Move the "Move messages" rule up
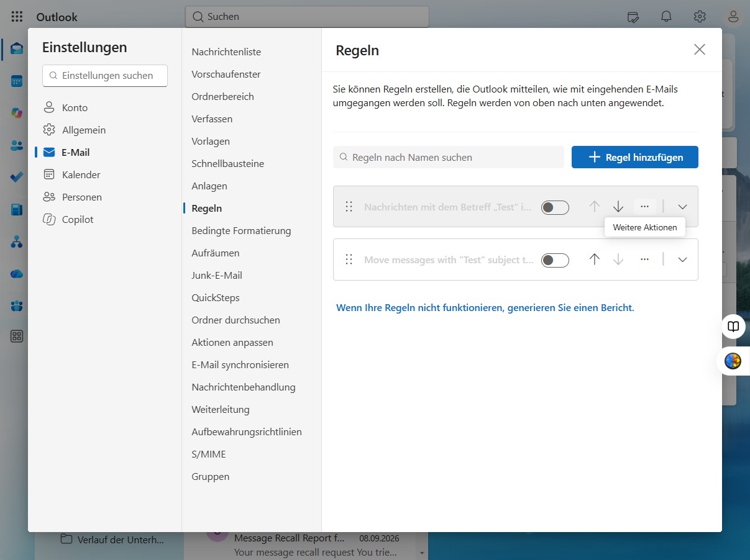Screen dimensions: 750x560 tap(595, 260)
